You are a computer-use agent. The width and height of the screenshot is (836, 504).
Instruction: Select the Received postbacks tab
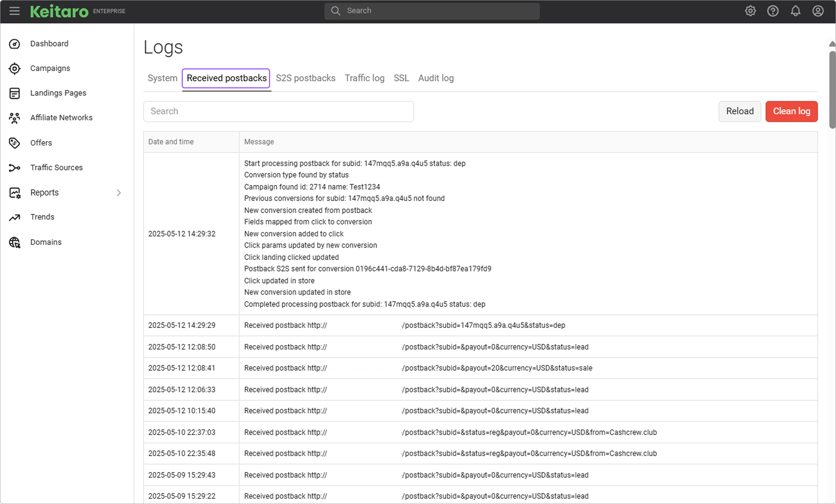click(x=226, y=78)
